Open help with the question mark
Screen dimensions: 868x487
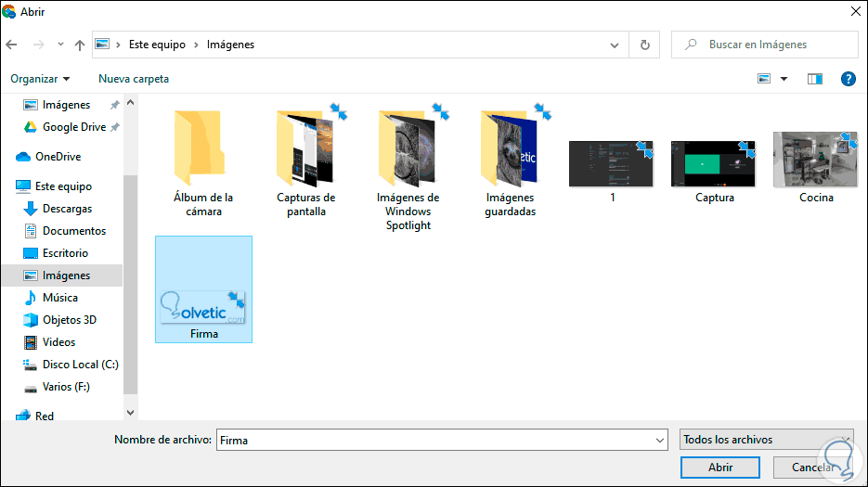849,79
